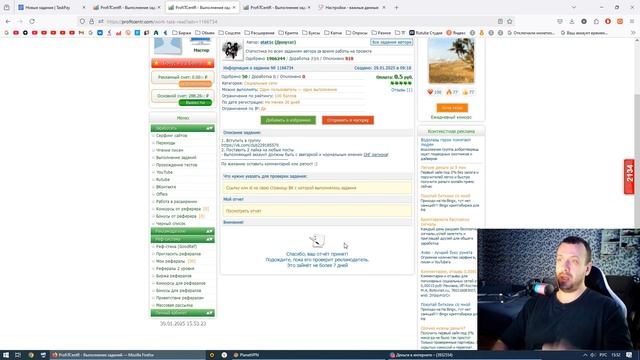
Task: Open Черный список in the side menu
Action: (x=170, y=224)
